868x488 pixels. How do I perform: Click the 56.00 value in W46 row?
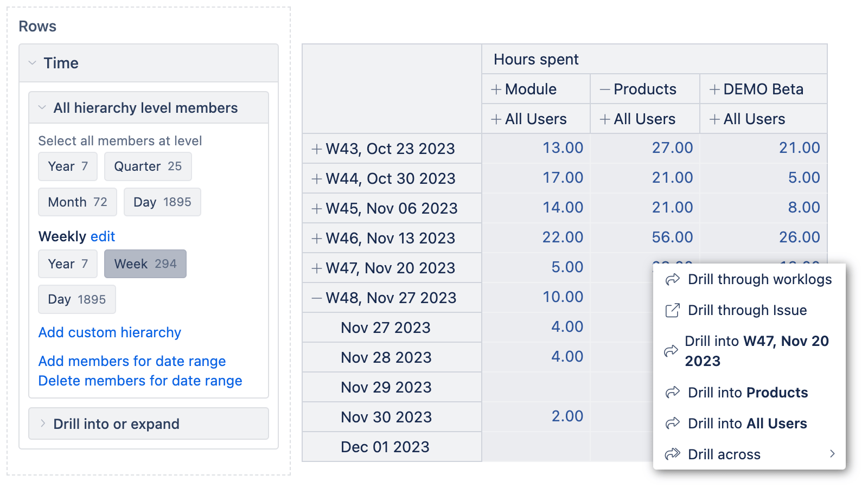pos(672,237)
